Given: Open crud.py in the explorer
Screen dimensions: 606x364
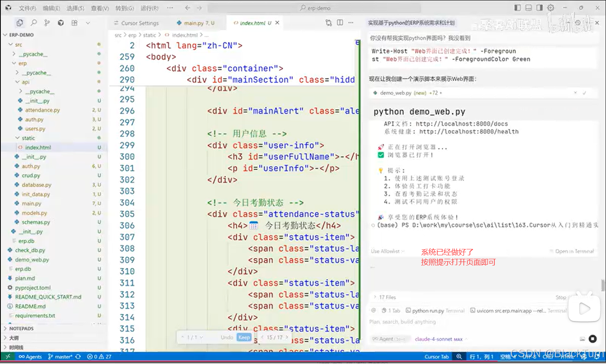Looking at the screenshot, I should point(31,175).
